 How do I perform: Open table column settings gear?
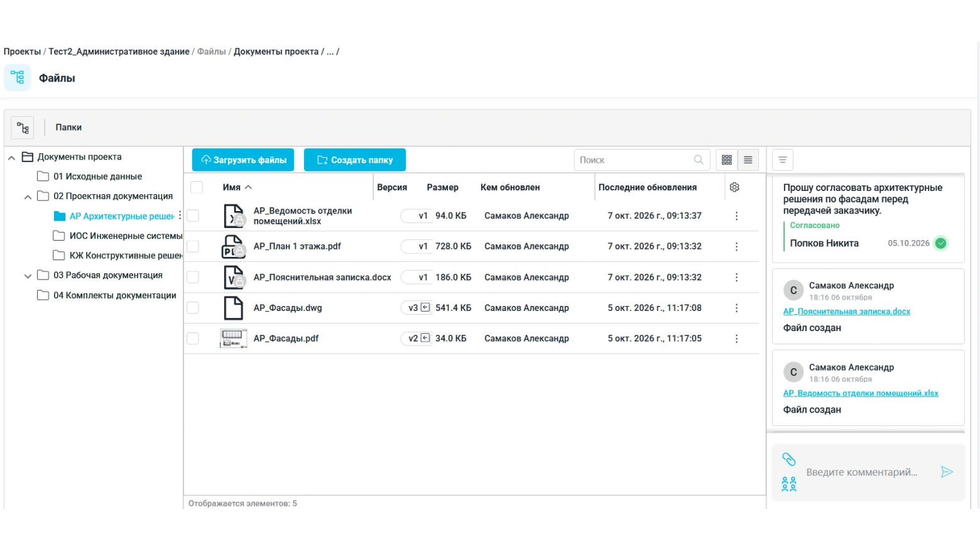pyautogui.click(x=734, y=187)
